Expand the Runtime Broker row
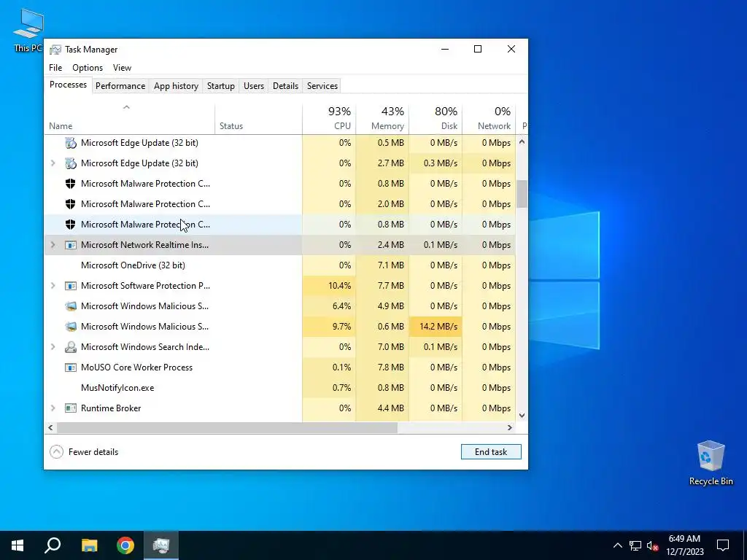 tap(53, 408)
